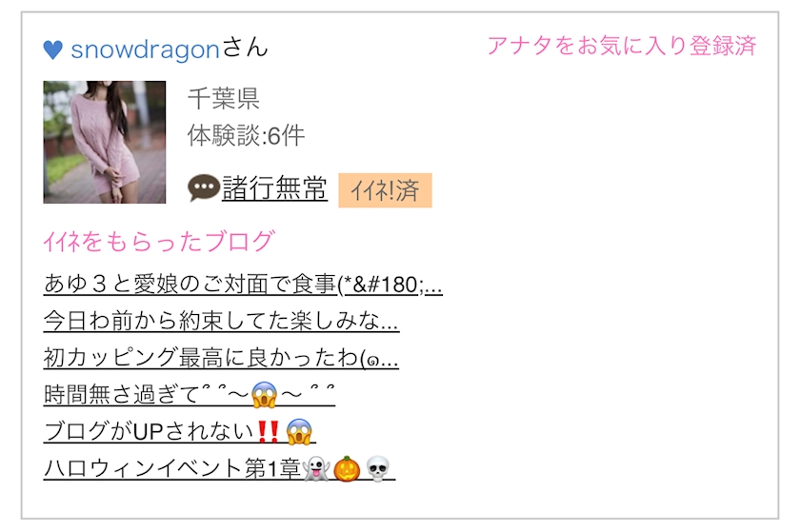Viewport: 800px width, 532px height.
Task: Open blog post 初カッピング最高に良かったわ
Action: [221, 358]
